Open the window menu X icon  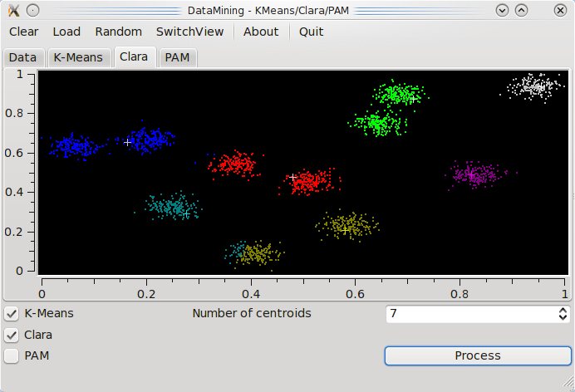13,10
